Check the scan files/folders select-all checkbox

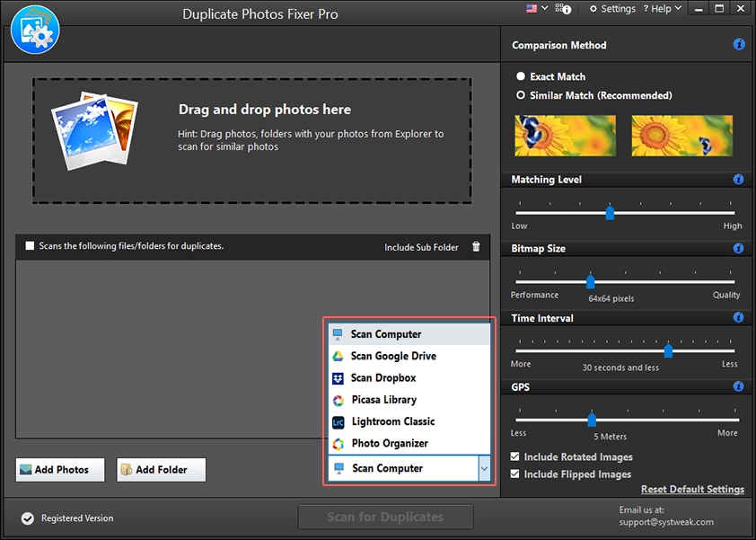coord(30,245)
